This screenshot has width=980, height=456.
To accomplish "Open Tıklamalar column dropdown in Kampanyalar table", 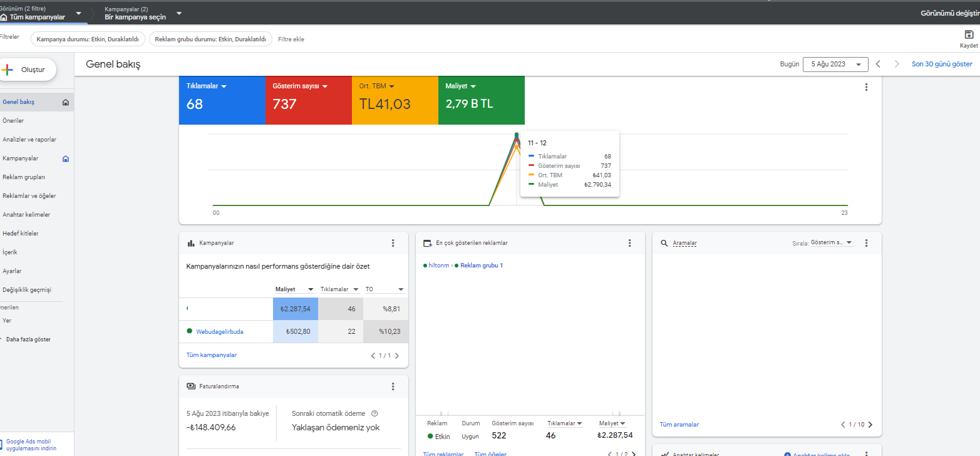I will pyautogui.click(x=339, y=289).
